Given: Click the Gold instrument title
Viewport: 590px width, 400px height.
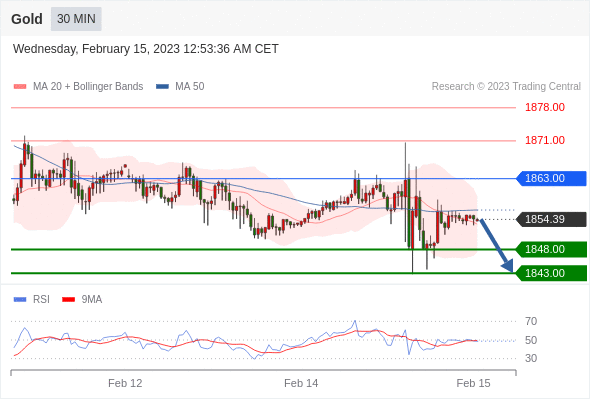Looking at the screenshot, I should pyautogui.click(x=27, y=19).
